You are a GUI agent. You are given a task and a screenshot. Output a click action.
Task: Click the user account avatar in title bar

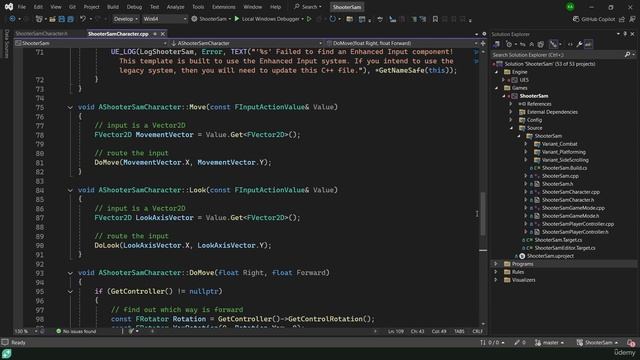pos(570,7)
